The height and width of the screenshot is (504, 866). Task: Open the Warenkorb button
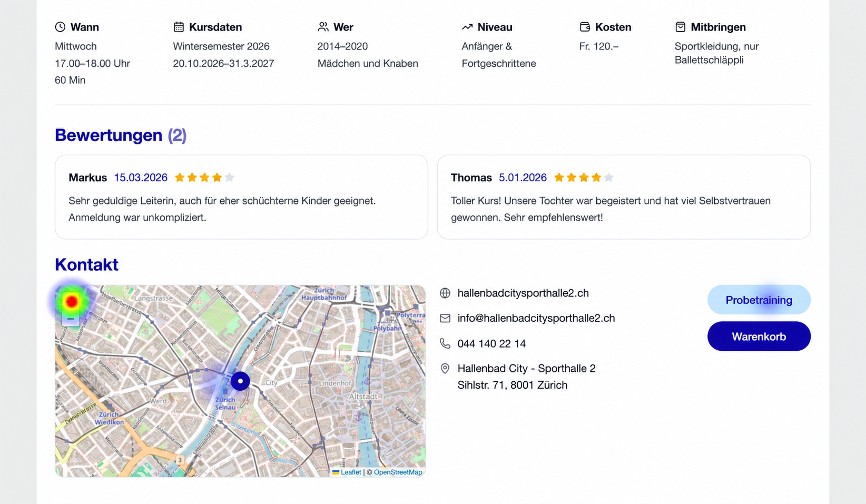[x=759, y=337]
